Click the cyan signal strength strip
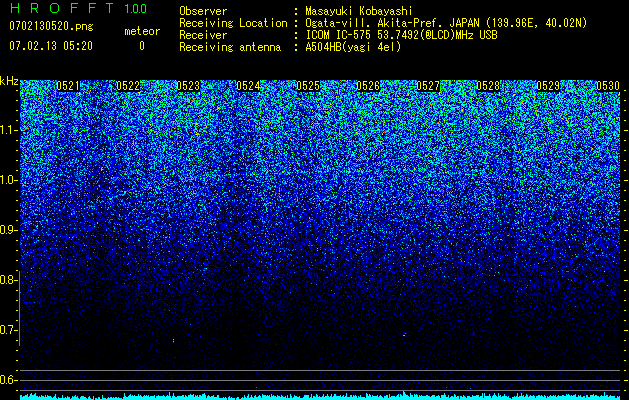 tap(320, 396)
